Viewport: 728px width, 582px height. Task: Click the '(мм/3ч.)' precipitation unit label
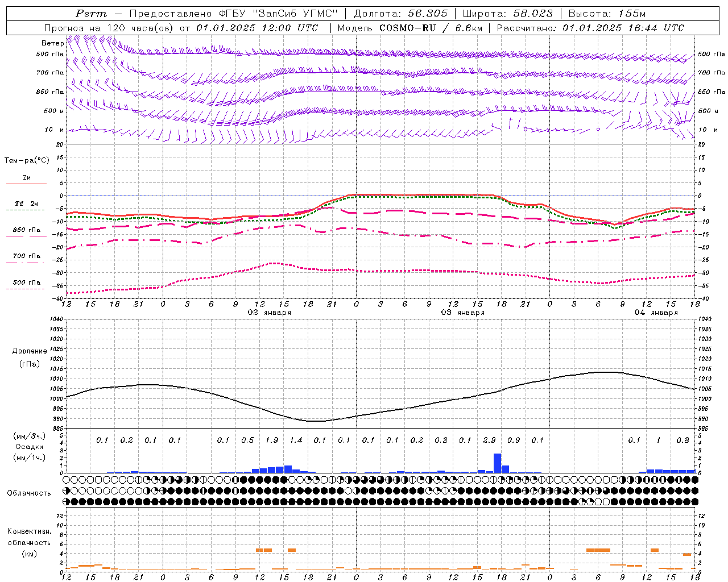click(x=30, y=436)
